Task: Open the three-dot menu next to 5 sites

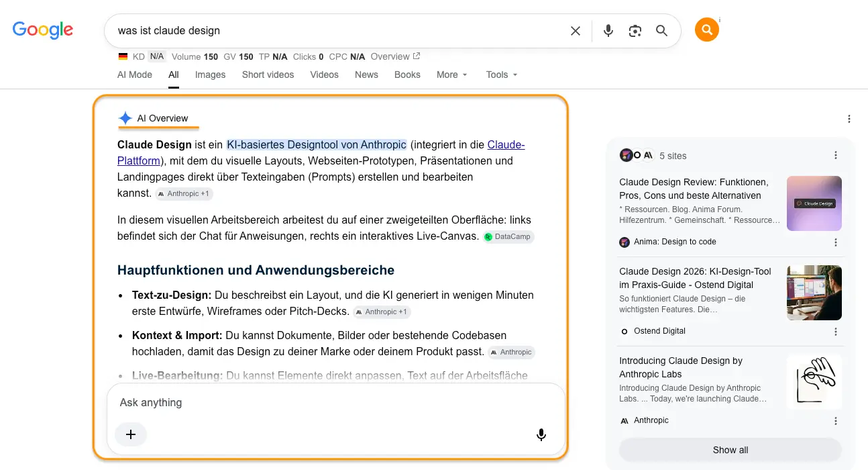Action: (x=836, y=155)
